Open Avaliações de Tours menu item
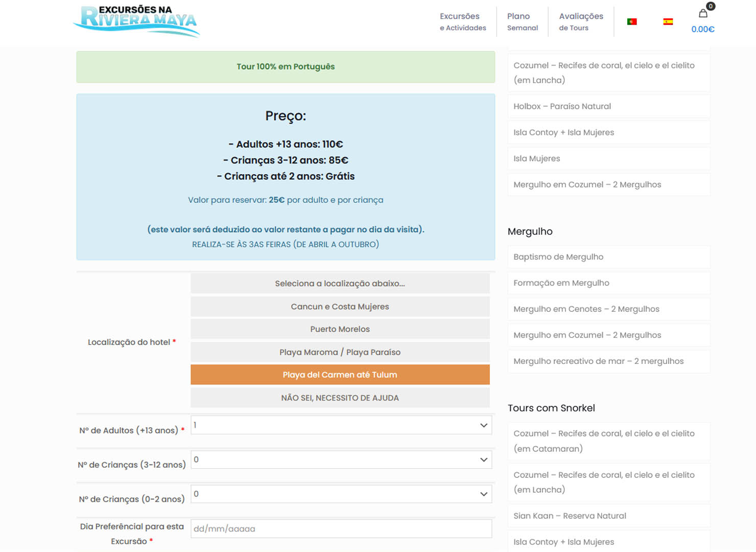This screenshot has width=756, height=552. click(x=581, y=21)
